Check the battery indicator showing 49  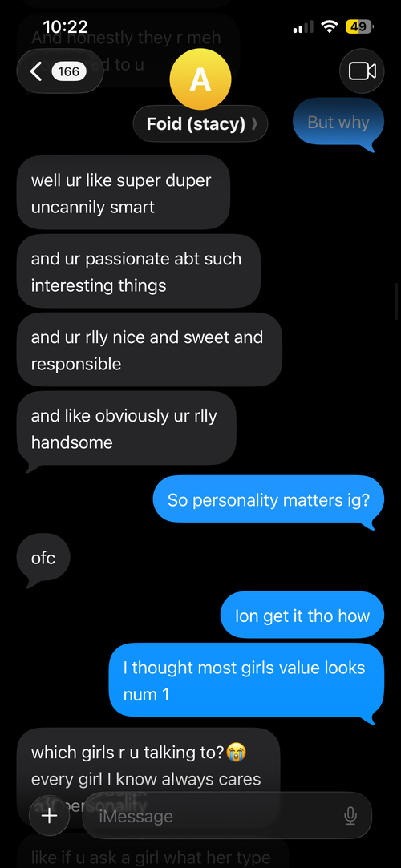[x=359, y=26]
